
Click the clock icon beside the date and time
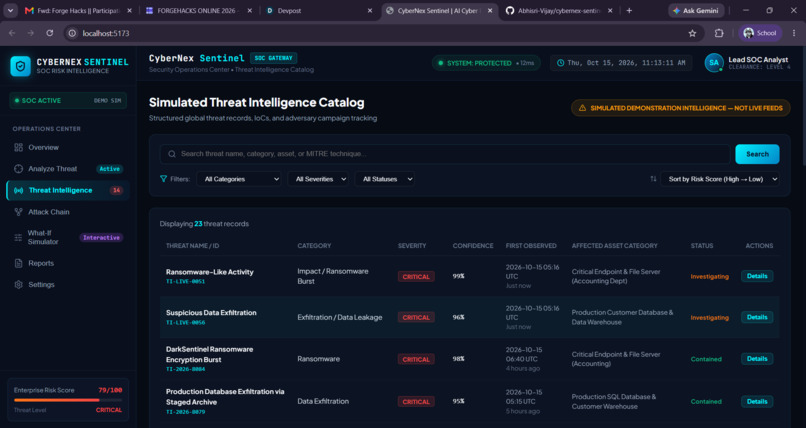560,63
